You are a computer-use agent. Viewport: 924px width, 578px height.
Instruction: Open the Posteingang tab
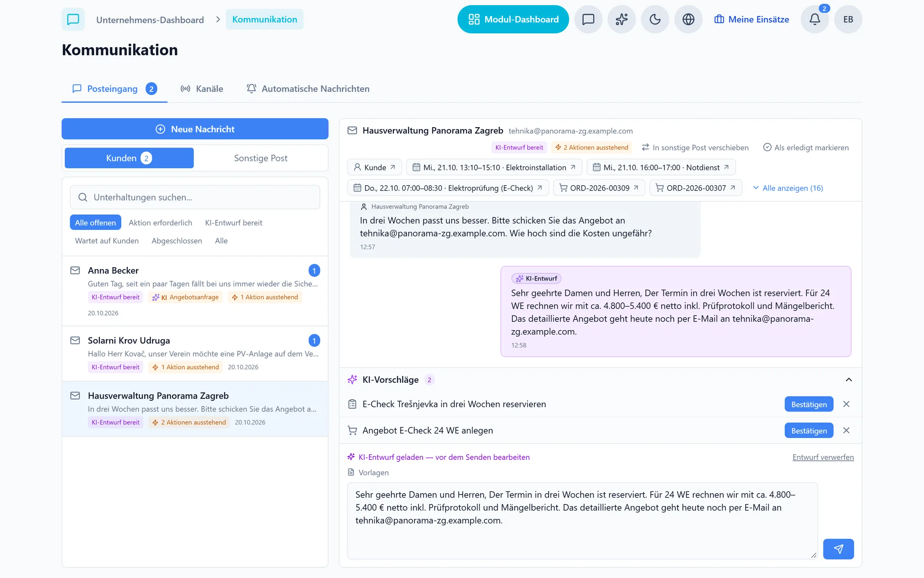tap(114, 89)
